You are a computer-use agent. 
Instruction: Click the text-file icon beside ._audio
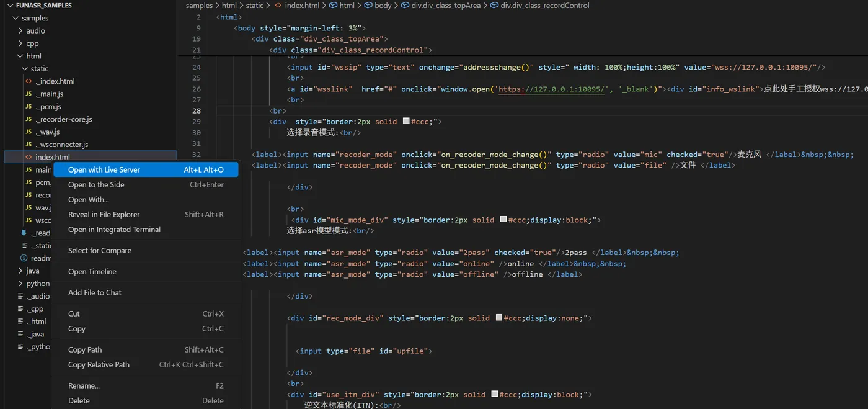click(x=20, y=296)
